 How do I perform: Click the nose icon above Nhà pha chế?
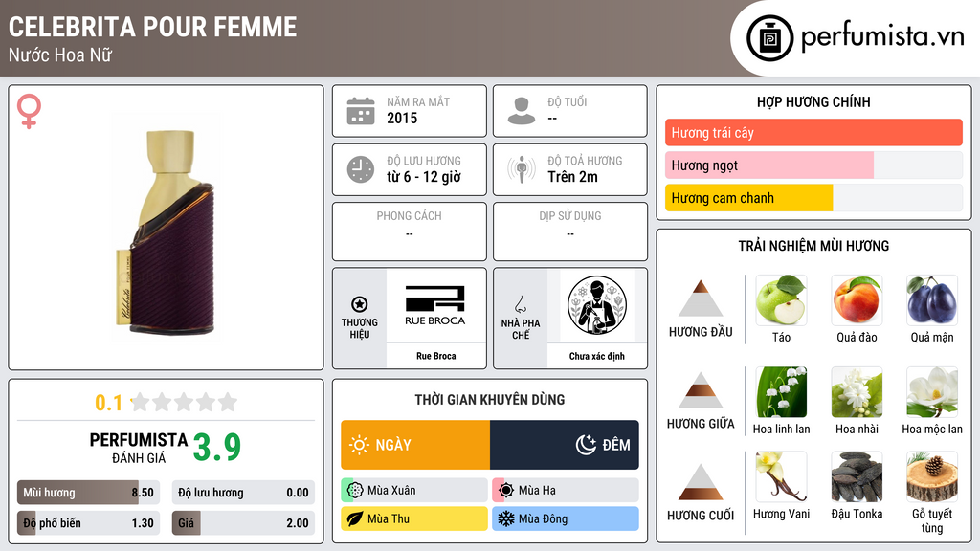pos(520,304)
